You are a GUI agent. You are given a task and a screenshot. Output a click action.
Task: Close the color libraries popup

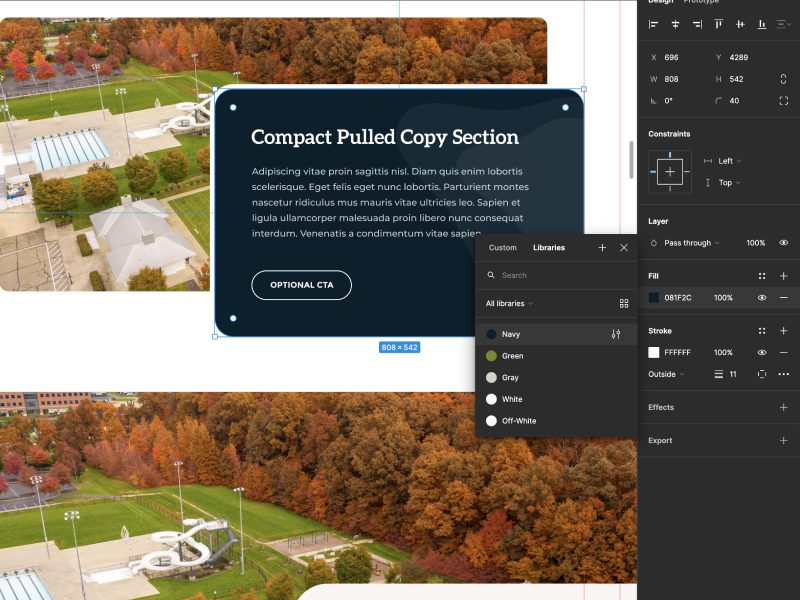point(623,247)
